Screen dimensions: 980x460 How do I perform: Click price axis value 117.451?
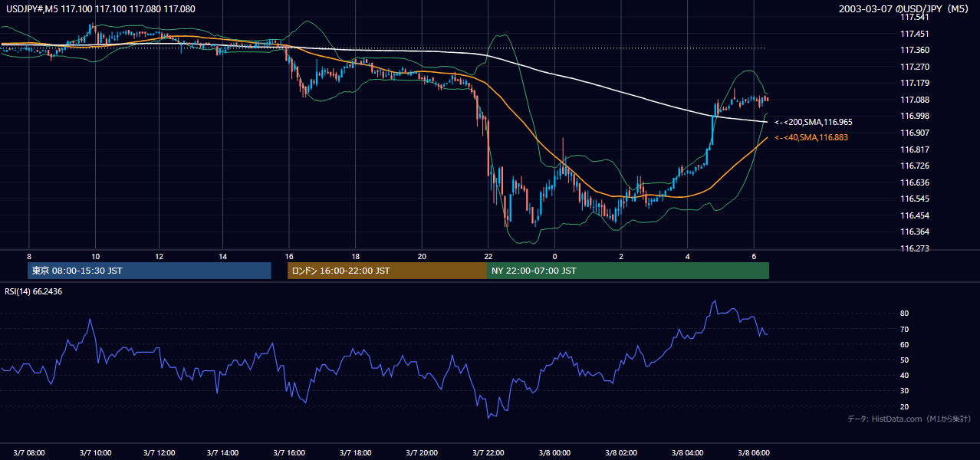915,34
